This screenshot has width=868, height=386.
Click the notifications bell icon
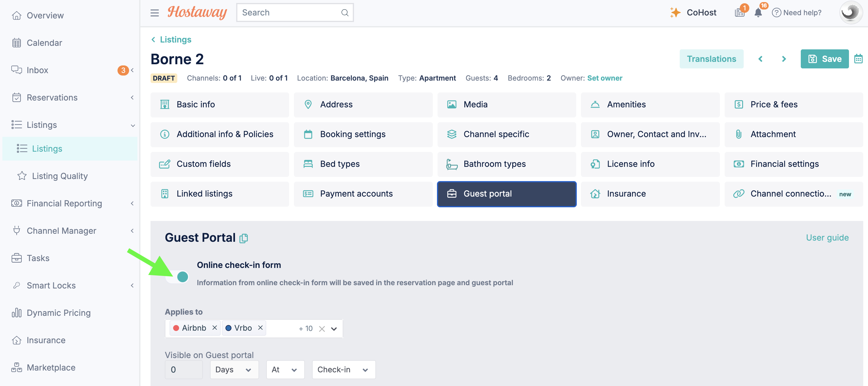coord(758,13)
